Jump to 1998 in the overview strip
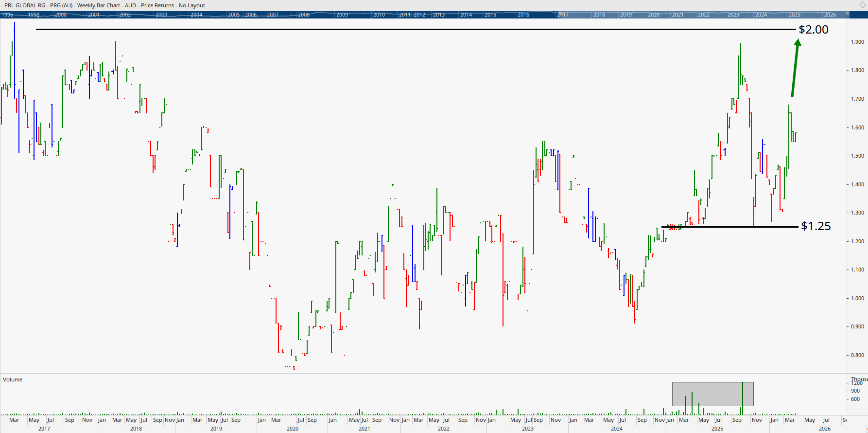The image size is (868, 433). pos(34,15)
